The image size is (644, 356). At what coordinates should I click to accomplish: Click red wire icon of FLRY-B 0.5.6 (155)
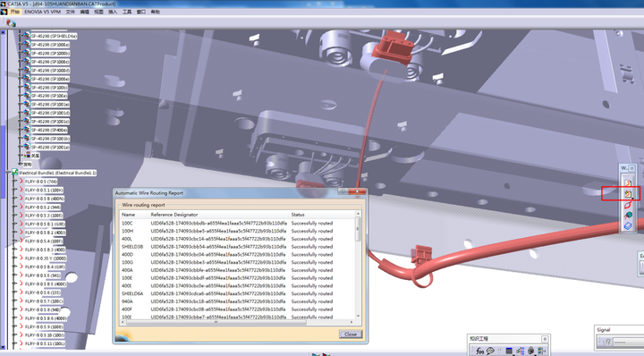point(21,292)
